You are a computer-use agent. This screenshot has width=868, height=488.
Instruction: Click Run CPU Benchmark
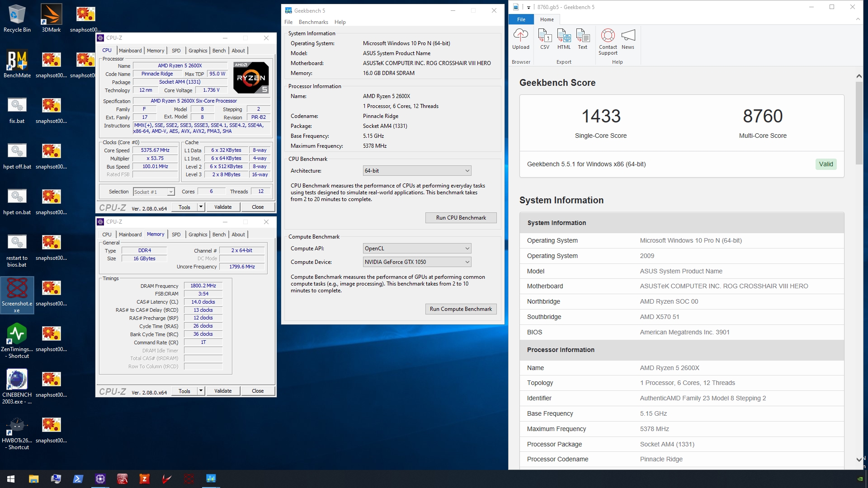coord(461,218)
